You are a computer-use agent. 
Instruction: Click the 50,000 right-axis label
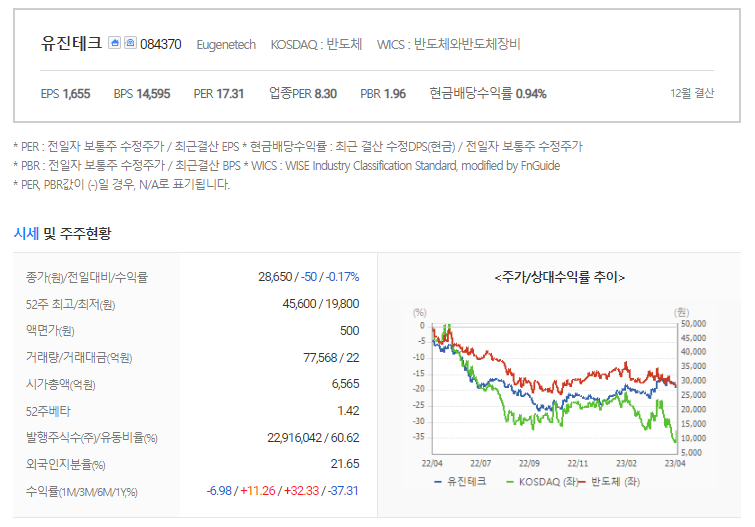click(693, 324)
